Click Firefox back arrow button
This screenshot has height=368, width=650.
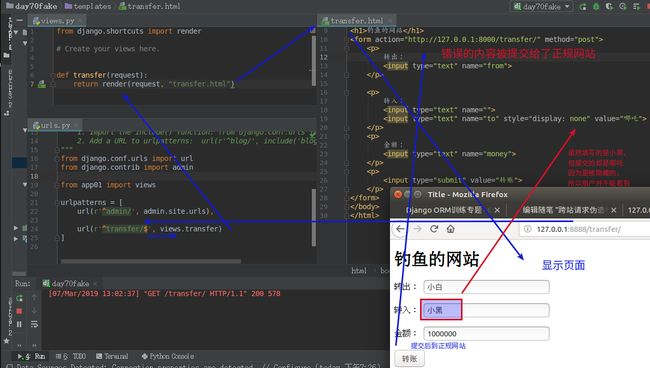[400, 229]
